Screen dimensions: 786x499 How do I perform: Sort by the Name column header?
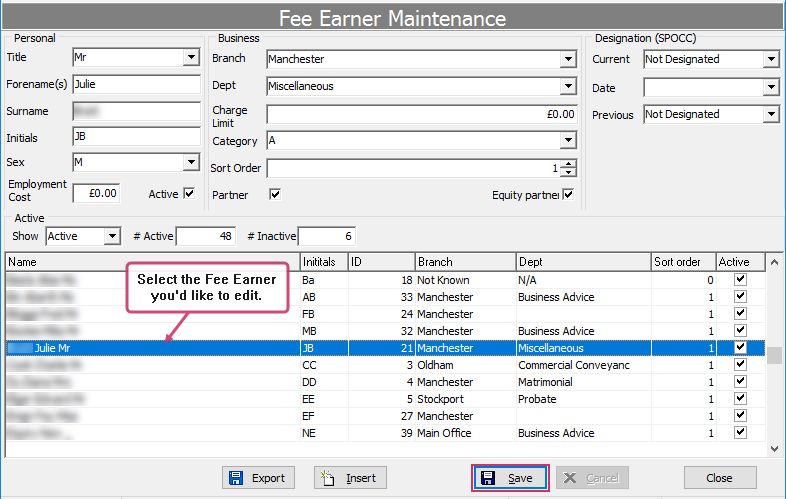click(153, 262)
